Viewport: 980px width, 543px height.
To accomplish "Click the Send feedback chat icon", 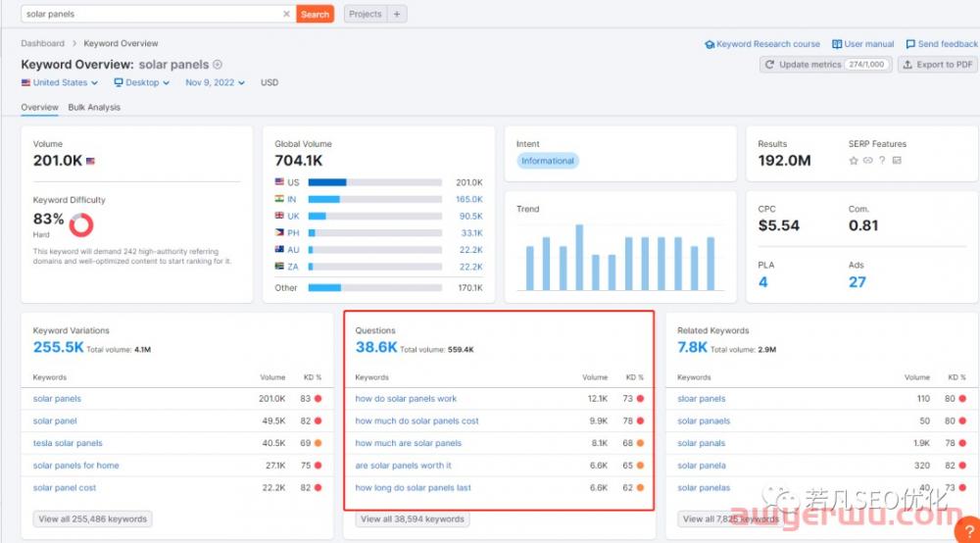I will [910, 44].
